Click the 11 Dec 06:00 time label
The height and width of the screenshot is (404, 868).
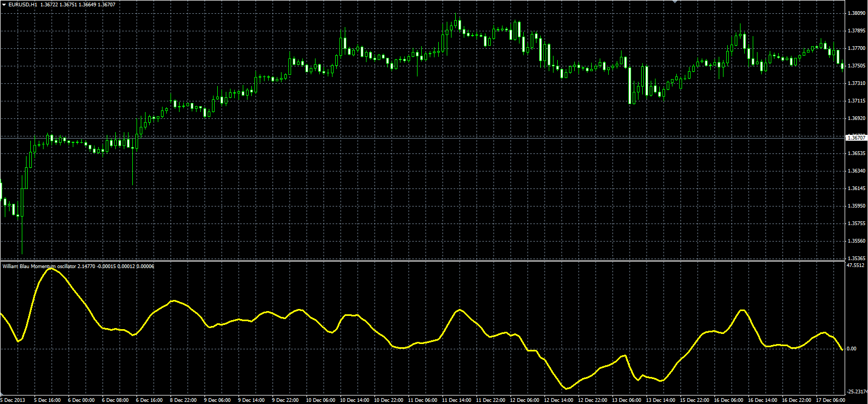[423, 400]
